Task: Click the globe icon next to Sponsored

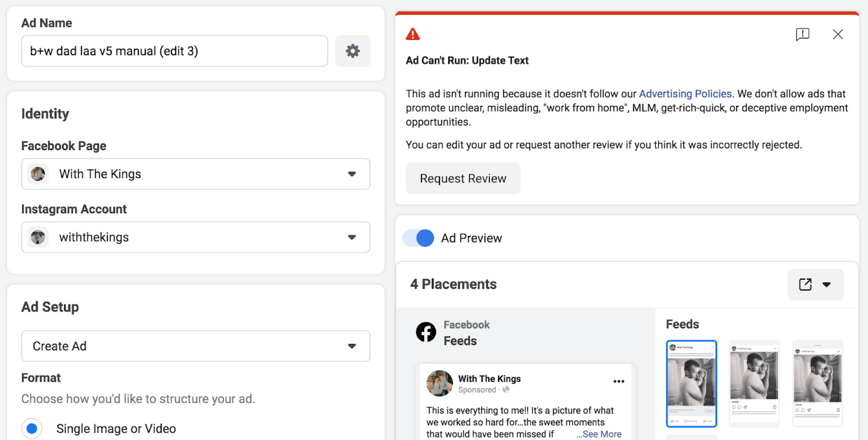Action: [x=506, y=390]
